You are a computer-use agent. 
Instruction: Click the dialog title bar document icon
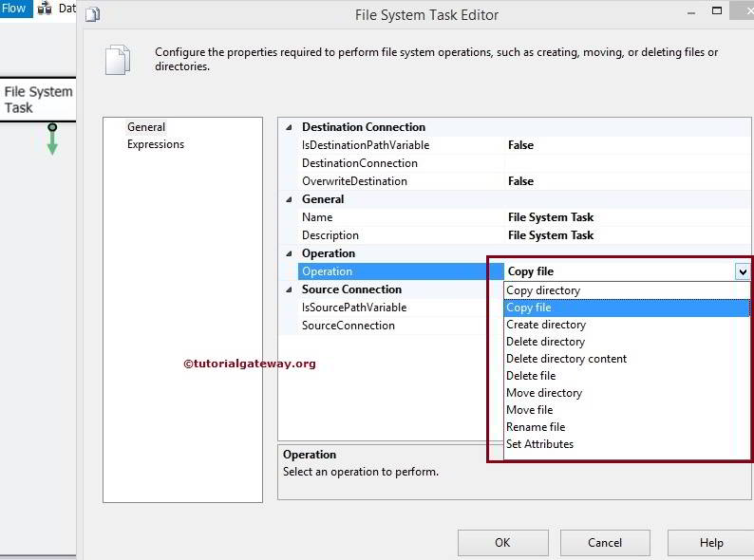point(92,14)
